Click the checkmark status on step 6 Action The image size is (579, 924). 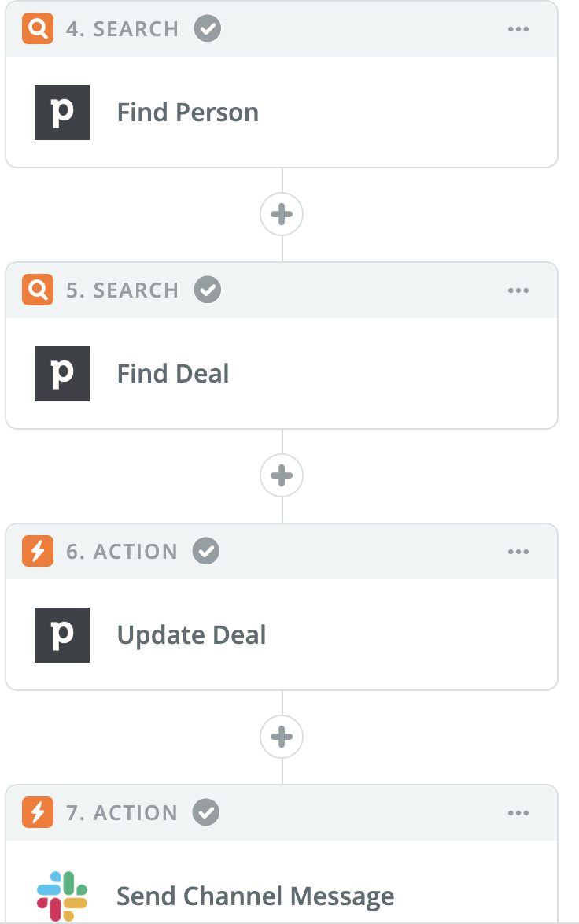tap(205, 551)
